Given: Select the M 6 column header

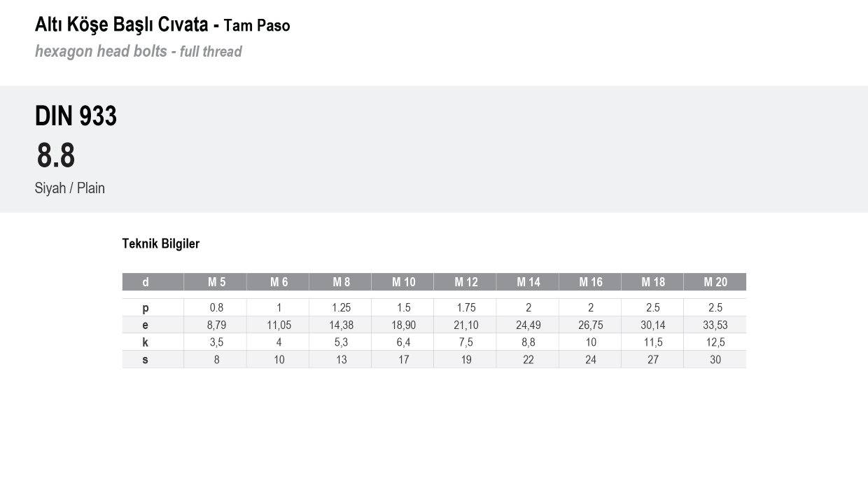Looking at the screenshot, I should tap(279, 282).
